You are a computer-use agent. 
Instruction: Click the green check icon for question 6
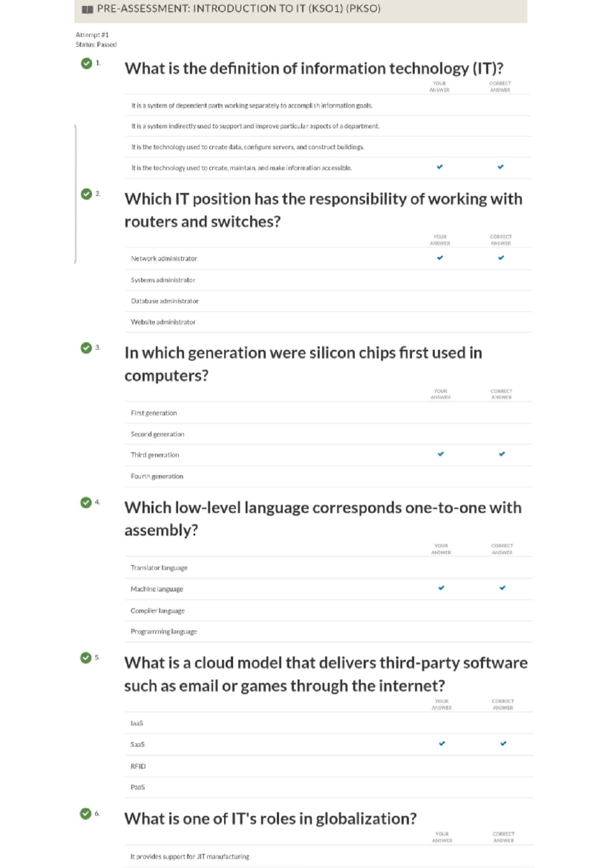pos(86,813)
